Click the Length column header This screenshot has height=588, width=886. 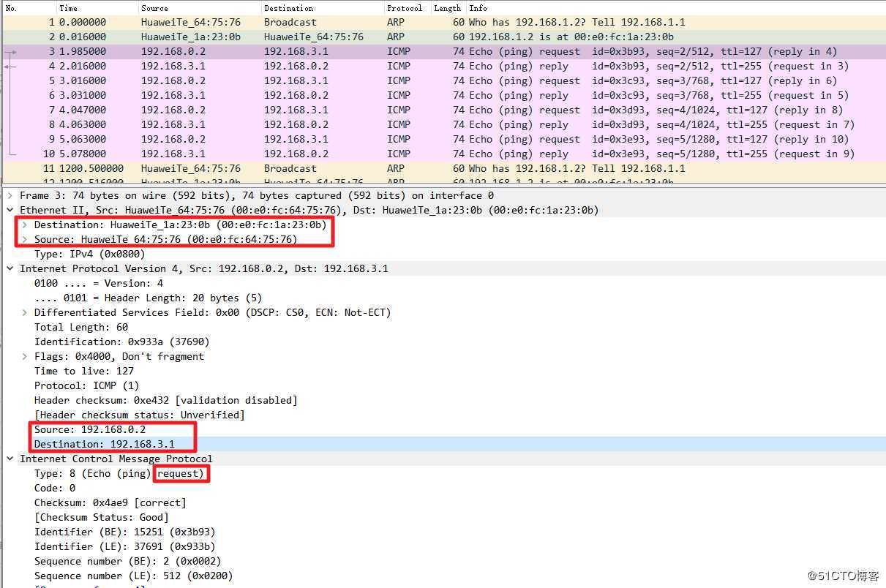point(448,7)
